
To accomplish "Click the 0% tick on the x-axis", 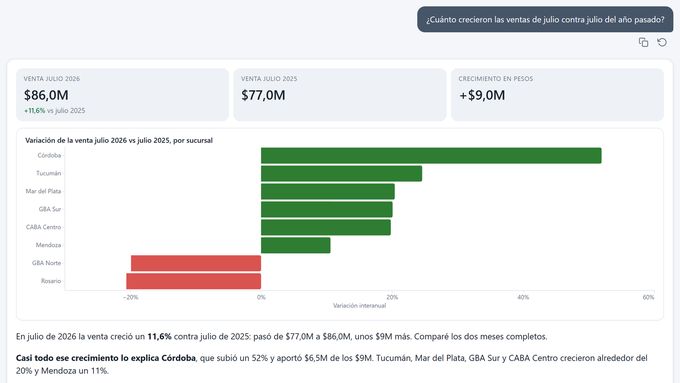I will (261, 297).
